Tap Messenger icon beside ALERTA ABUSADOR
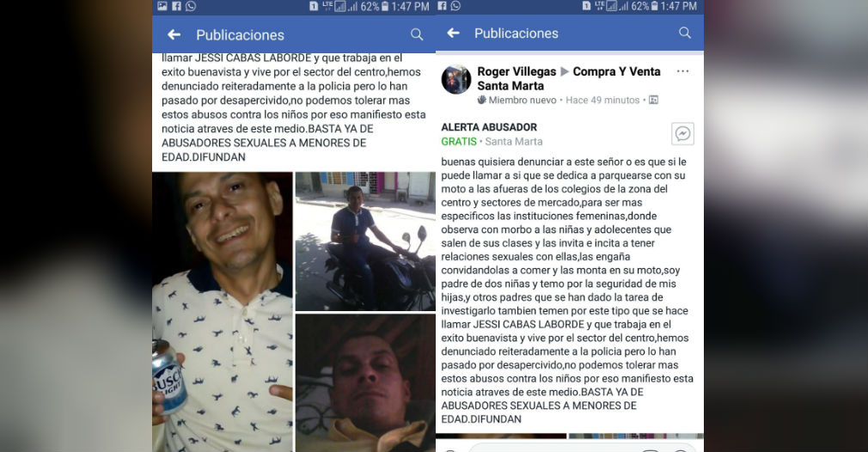The height and width of the screenshot is (452, 868). (682, 134)
